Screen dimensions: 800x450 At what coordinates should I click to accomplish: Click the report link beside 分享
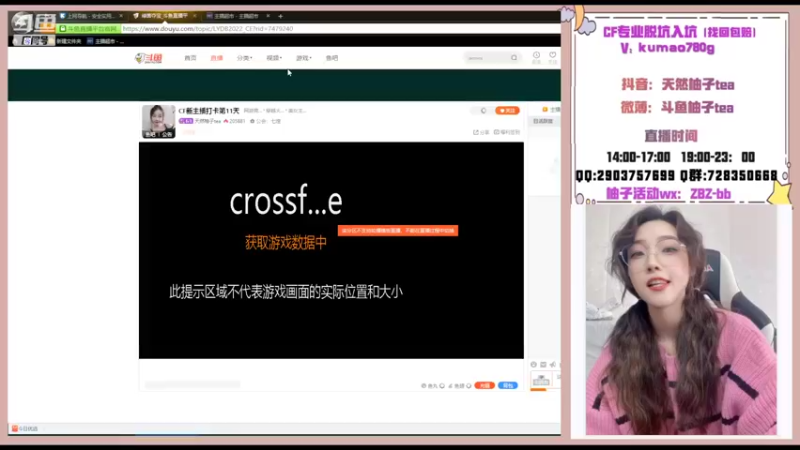(x=507, y=132)
